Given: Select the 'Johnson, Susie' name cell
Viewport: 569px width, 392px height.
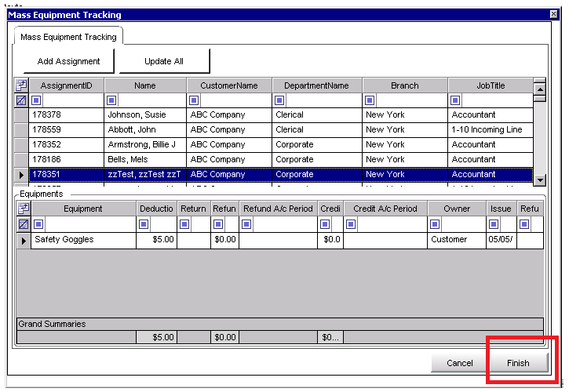Looking at the screenshot, I should point(145,115).
